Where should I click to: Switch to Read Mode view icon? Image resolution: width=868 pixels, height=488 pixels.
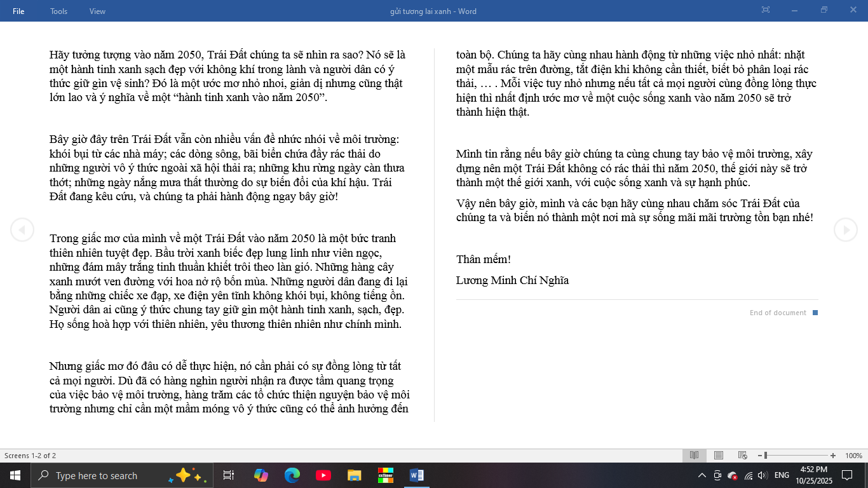[x=695, y=456]
